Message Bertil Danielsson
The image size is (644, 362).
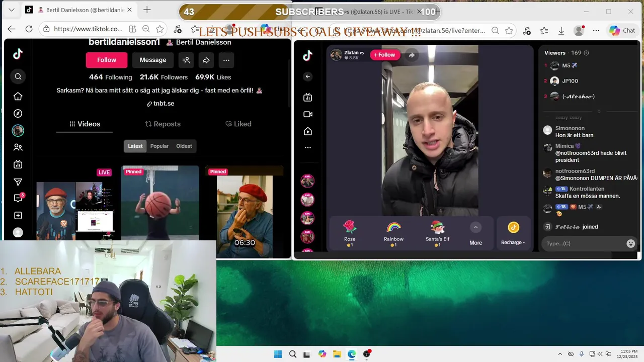pyautogui.click(x=153, y=60)
